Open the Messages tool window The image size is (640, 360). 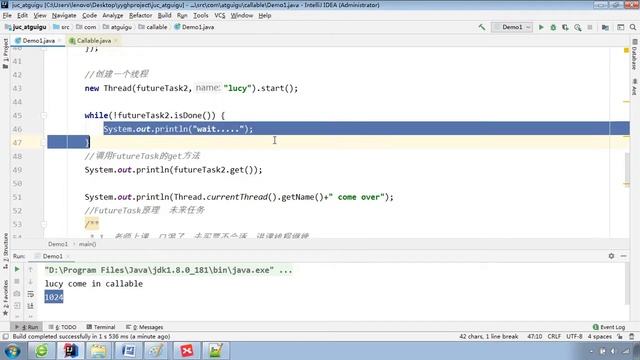coord(144,327)
